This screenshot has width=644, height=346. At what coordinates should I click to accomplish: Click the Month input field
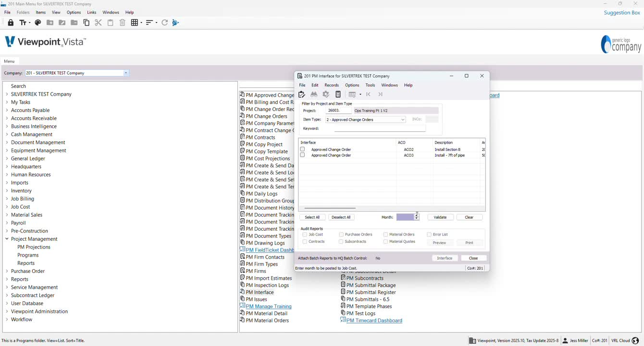[x=405, y=217]
